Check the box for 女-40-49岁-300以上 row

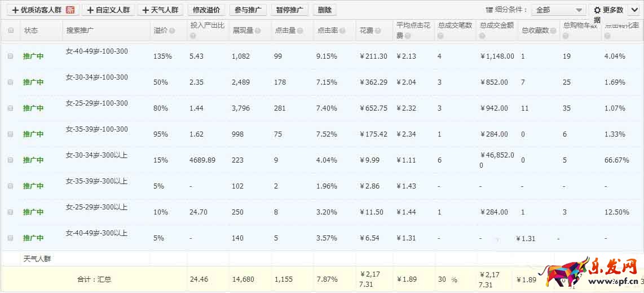[10, 238]
